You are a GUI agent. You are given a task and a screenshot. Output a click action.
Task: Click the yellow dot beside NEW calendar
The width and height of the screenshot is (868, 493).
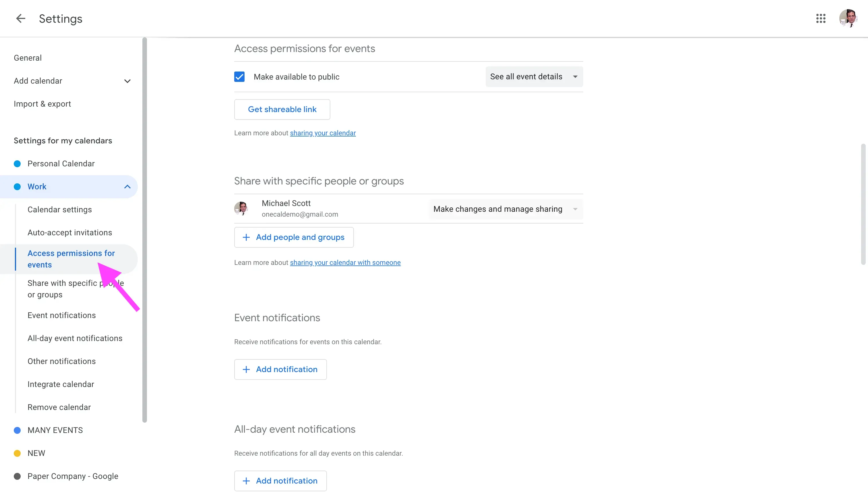(x=17, y=453)
